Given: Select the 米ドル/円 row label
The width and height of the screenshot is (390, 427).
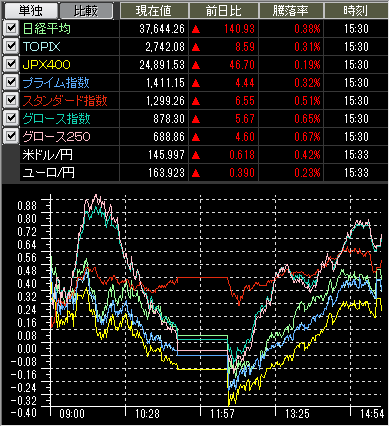Looking at the screenshot, I should (x=47, y=155).
